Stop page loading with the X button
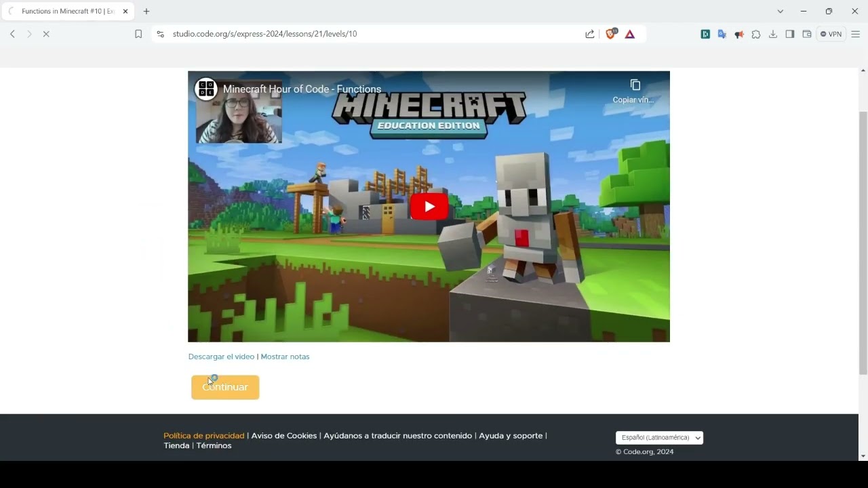This screenshot has height=488, width=868. coord(46,34)
